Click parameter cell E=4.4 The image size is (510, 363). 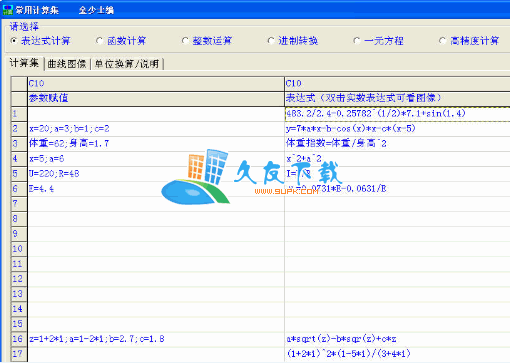click(156, 189)
